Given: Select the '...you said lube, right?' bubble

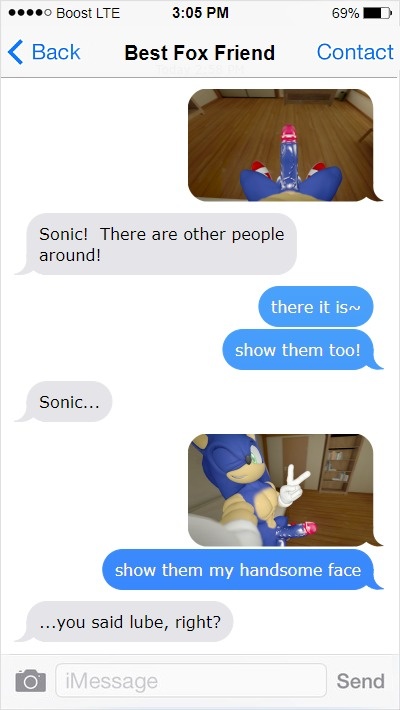Looking at the screenshot, I should tap(125, 622).
